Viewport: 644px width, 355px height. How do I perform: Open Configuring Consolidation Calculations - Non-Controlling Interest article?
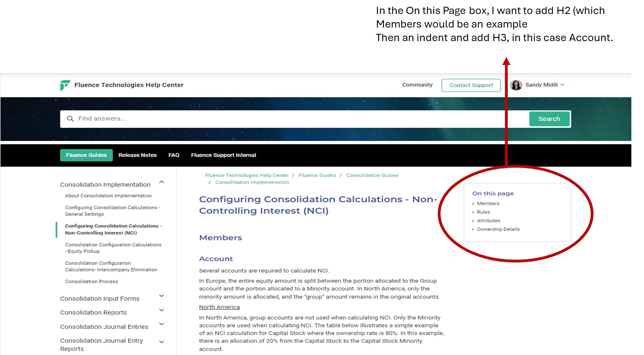[x=113, y=229]
